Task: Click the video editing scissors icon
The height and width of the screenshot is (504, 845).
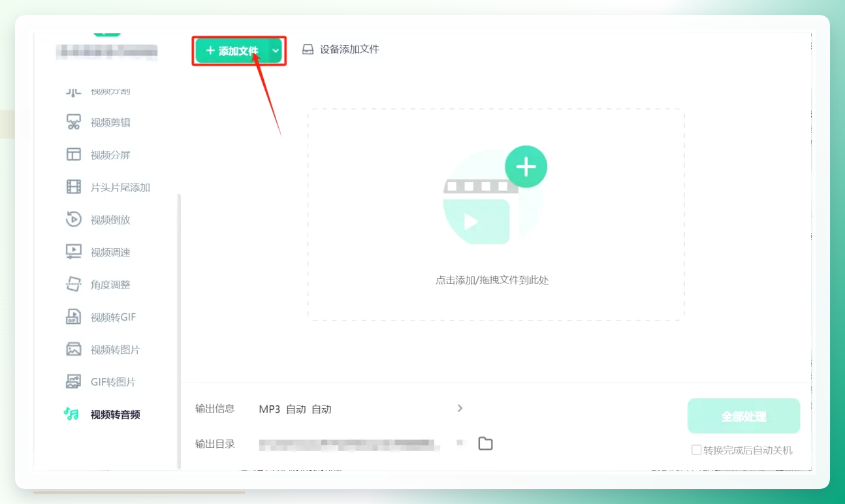Action: 73,122
